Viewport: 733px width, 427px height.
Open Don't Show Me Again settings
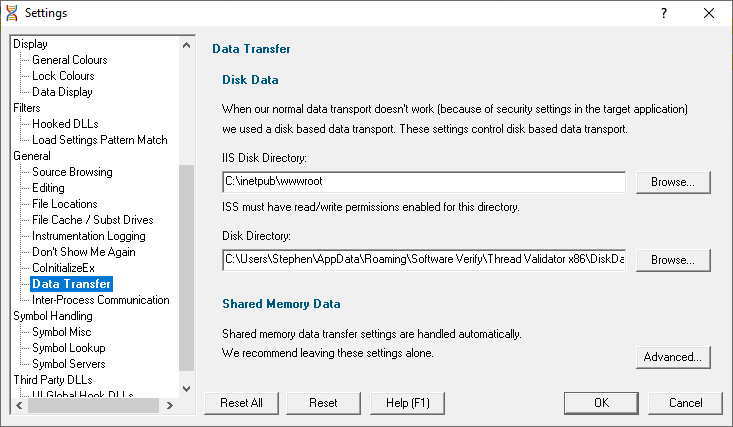(x=84, y=252)
